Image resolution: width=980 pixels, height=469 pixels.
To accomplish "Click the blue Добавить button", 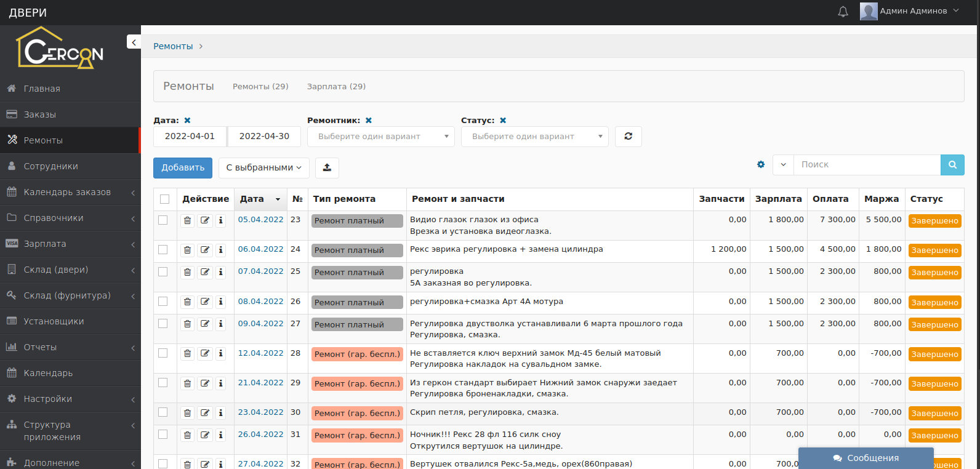I will (183, 168).
